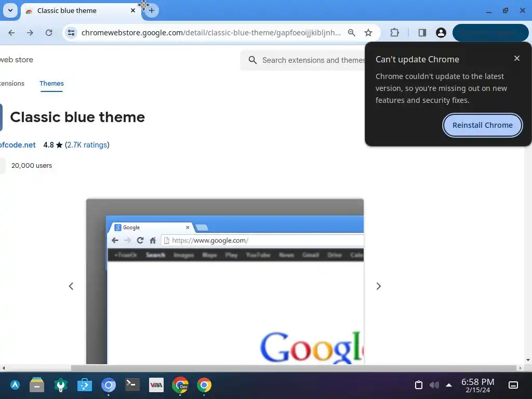Click the 20,000 users text
The height and width of the screenshot is (399, 532).
point(32,166)
